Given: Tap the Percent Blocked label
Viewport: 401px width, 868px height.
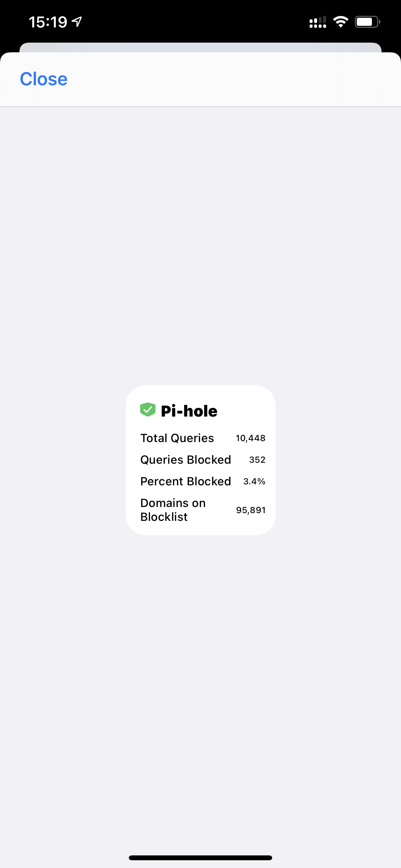Looking at the screenshot, I should [185, 481].
